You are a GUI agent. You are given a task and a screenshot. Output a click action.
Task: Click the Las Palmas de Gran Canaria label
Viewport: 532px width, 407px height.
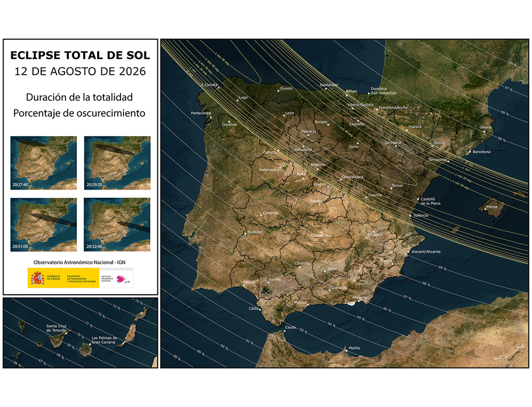click(104, 340)
